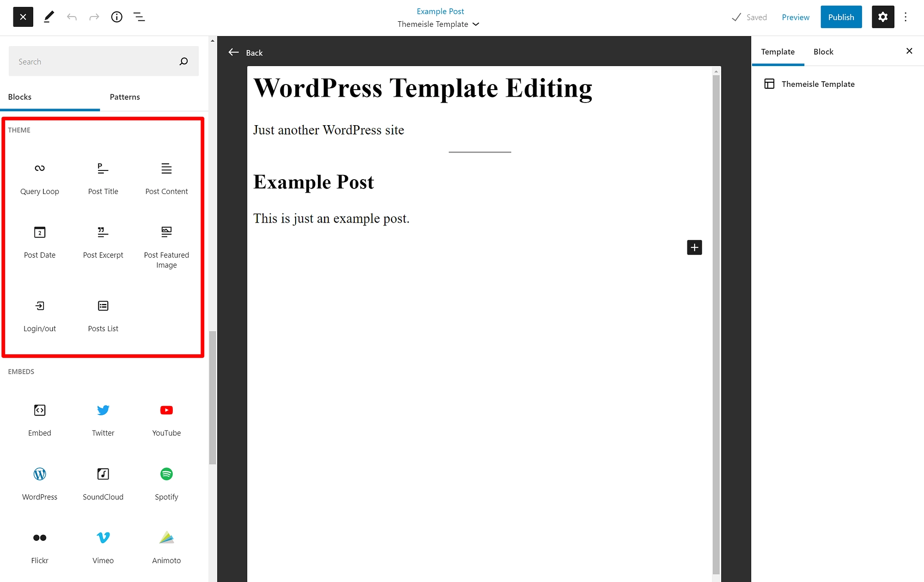Switch to the Patterns tab

coord(124,97)
